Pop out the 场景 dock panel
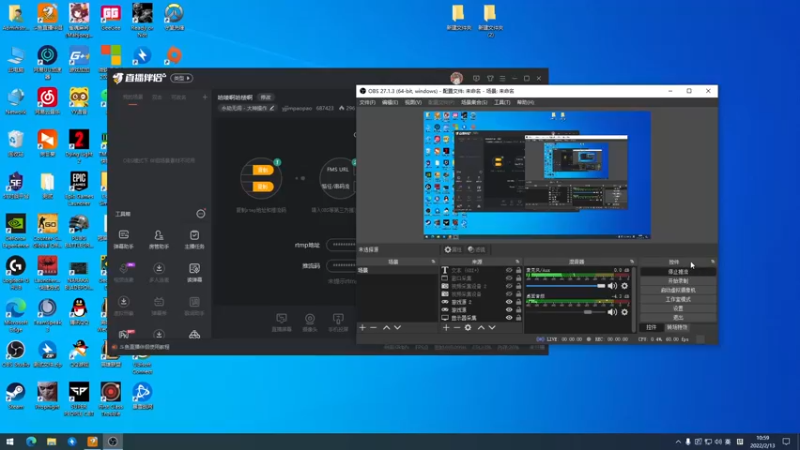 pyautogui.click(x=433, y=262)
